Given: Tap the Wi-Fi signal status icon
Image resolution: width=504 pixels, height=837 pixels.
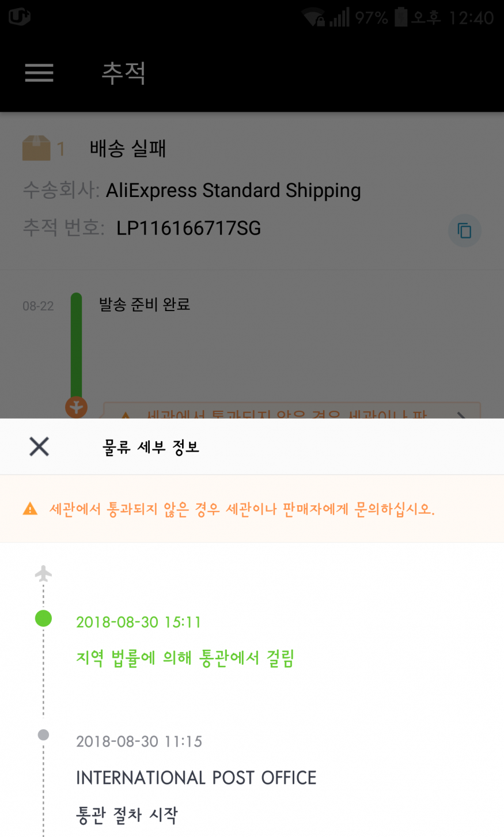Looking at the screenshot, I should pos(313,17).
